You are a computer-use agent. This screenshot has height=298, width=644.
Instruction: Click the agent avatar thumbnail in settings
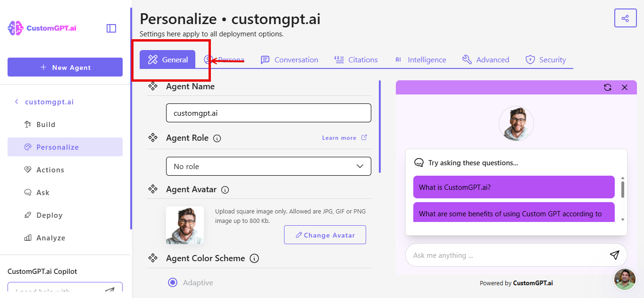coord(185,225)
